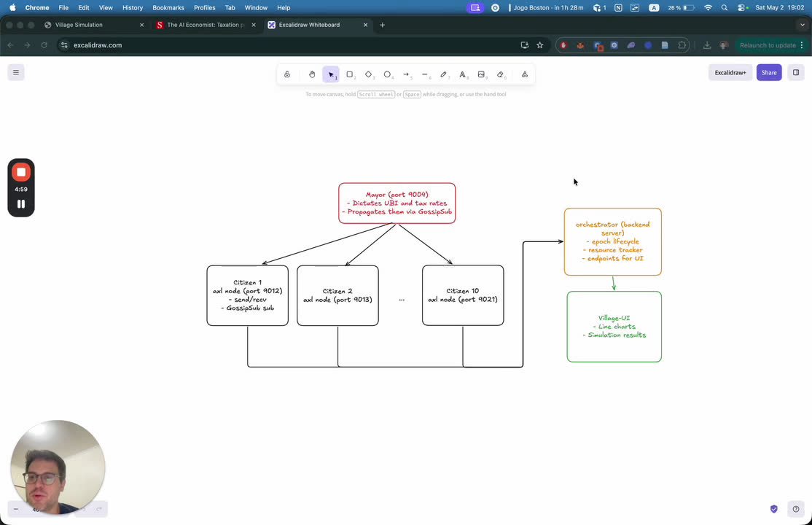
Task: Select the Diamond shape tool
Action: point(369,74)
